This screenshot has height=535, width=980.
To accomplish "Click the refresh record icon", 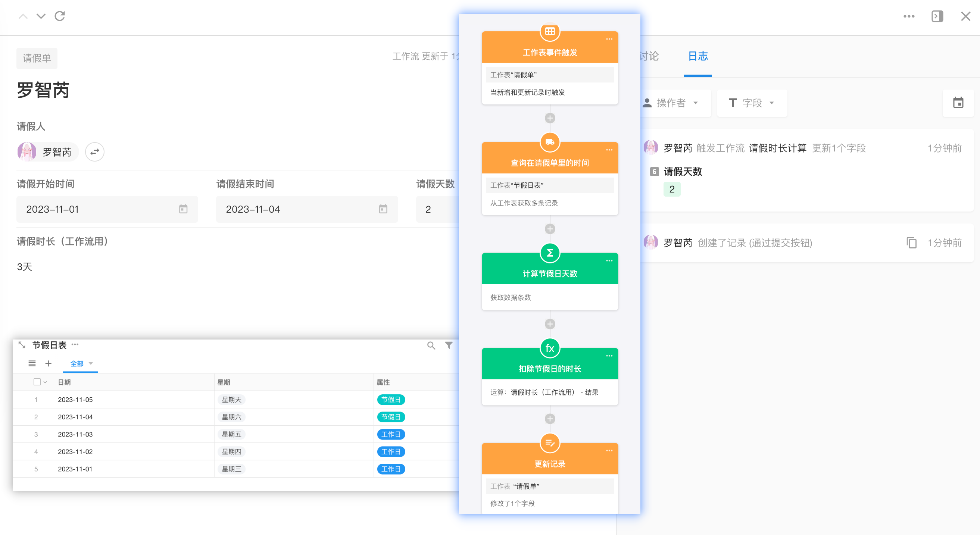I will pos(60,16).
